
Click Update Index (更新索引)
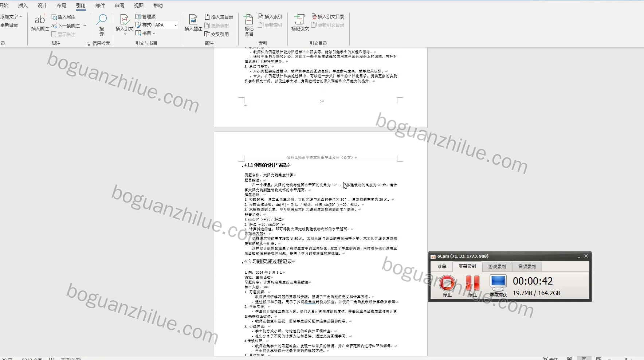point(270,25)
